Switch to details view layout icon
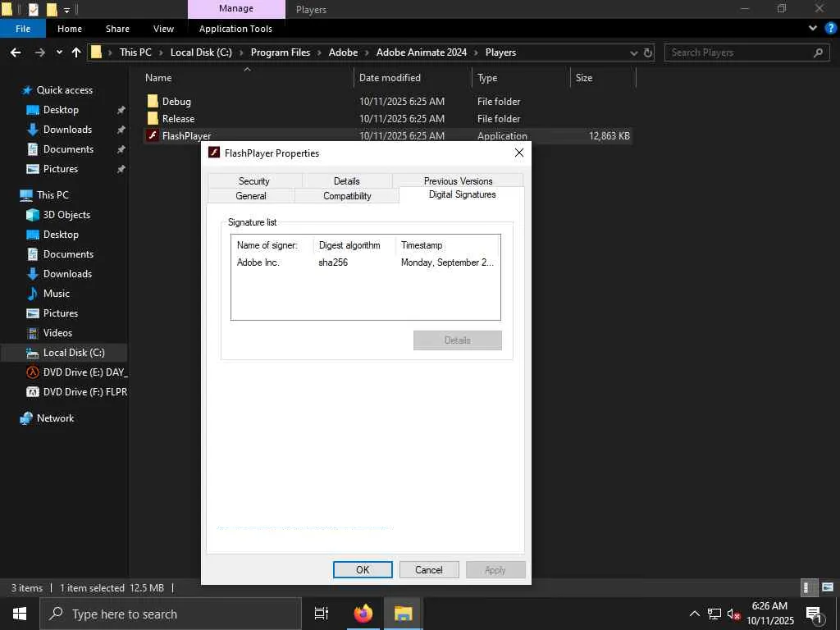Screen dimensions: 840x630 (x=808, y=587)
